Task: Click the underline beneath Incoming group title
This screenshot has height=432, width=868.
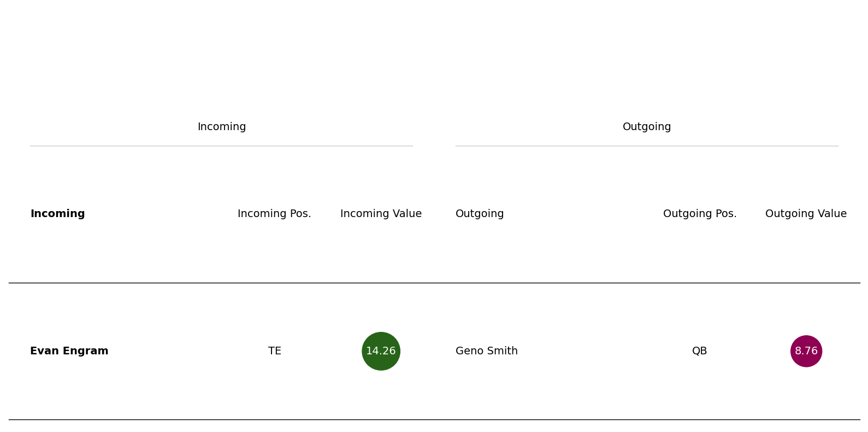Action: tap(221, 146)
